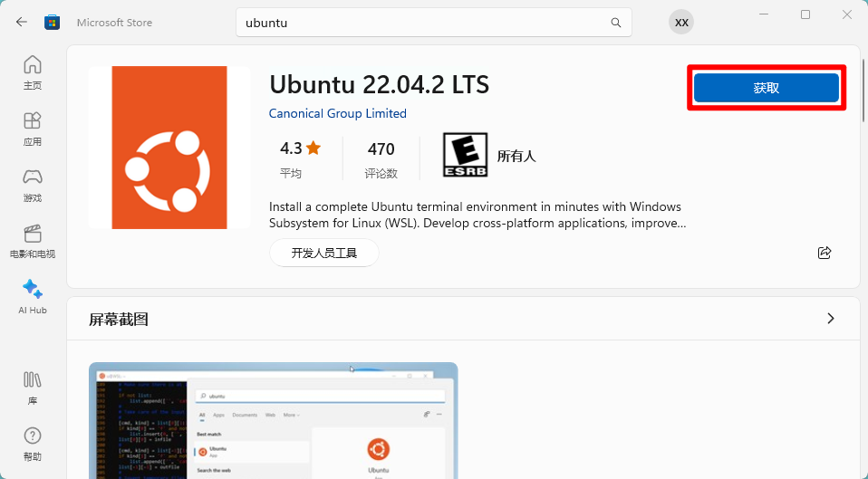
Task: Open the 帮助 help page
Action: (33, 444)
